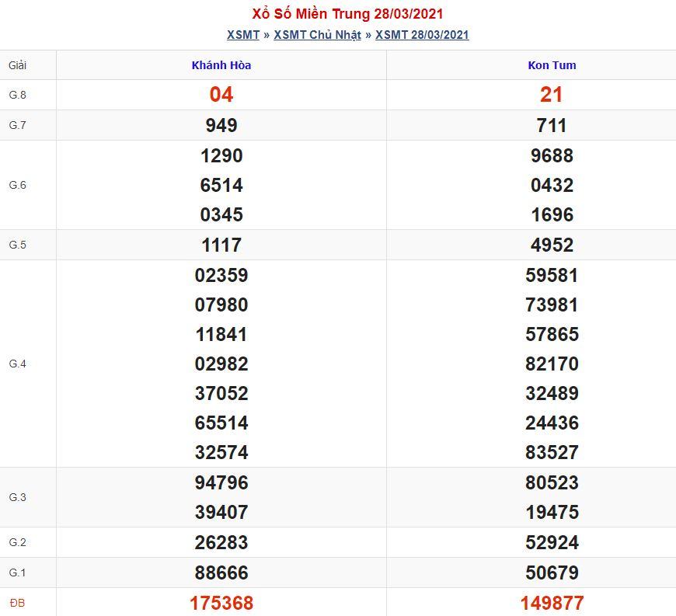Image resolution: width=676 pixels, height=616 pixels.
Task: Click the G.4 row label
Action: (17, 364)
